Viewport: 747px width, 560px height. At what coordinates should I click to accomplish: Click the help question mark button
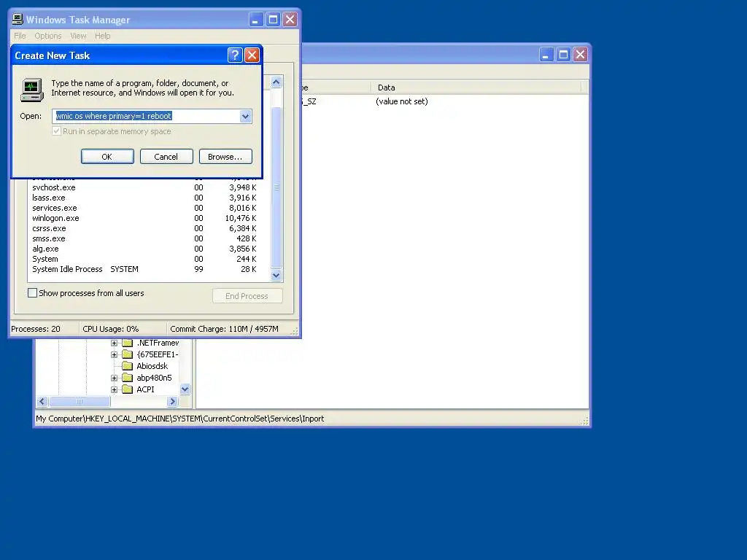click(x=235, y=55)
